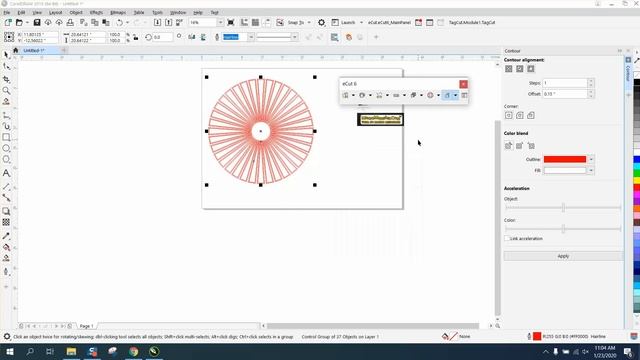
Task: Open the Object menu
Action: coord(76,13)
